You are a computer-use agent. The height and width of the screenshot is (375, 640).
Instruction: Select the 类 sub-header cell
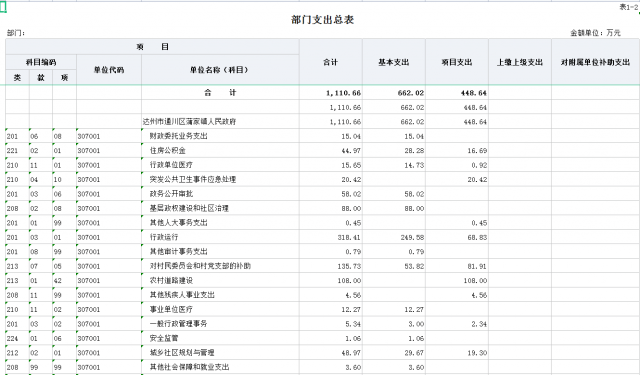[x=17, y=78]
